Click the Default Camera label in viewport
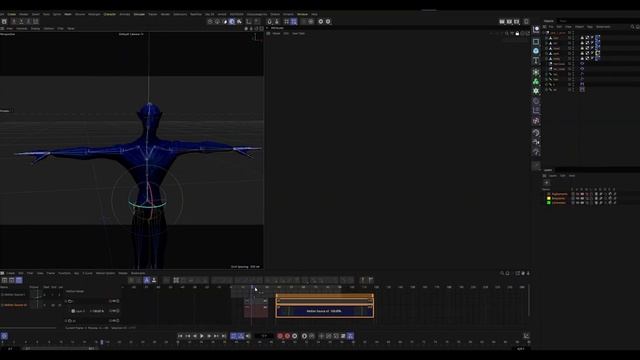 131,34
